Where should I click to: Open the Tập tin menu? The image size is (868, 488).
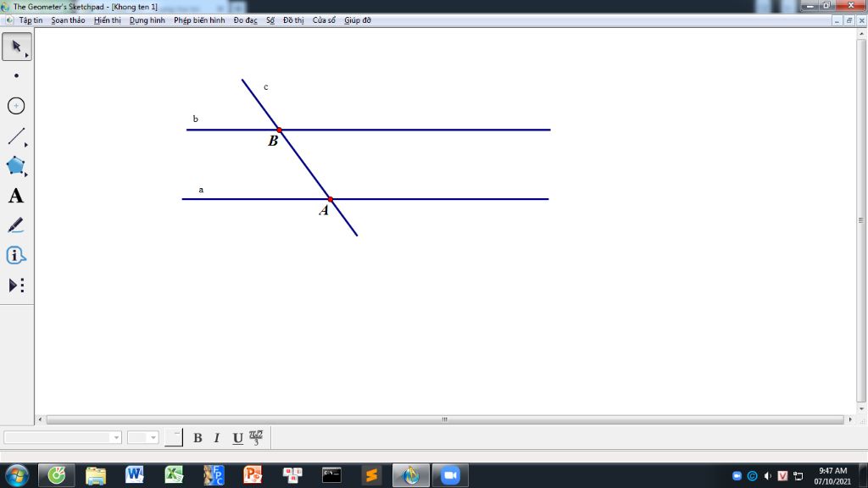pos(31,20)
